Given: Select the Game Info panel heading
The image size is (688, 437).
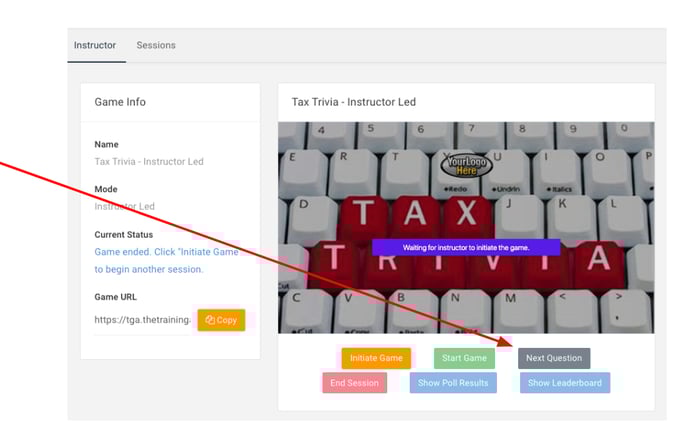Looking at the screenshot, I should [120, 102].
